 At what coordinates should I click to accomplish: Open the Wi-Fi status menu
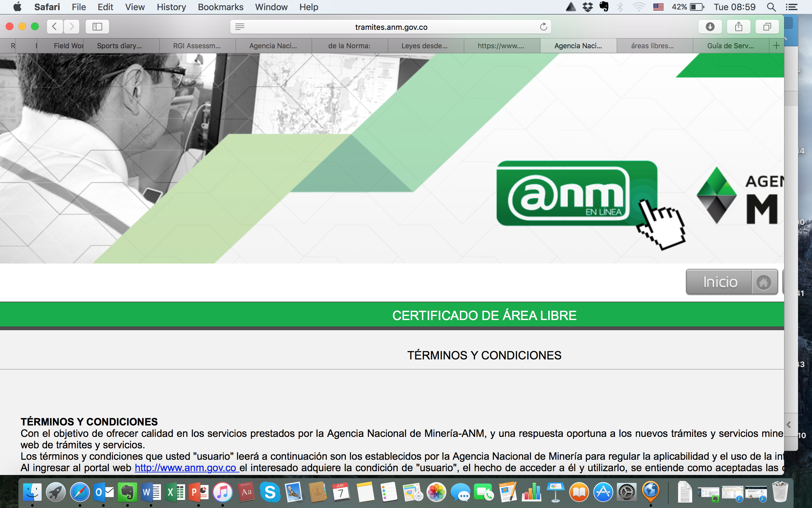pos(639,7)
